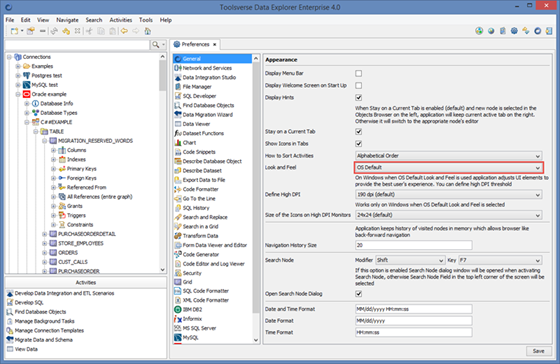The width and height of the screenshot is (560, 364).
Task: Select IBM DB2 preferences
Action: (192, 309)
